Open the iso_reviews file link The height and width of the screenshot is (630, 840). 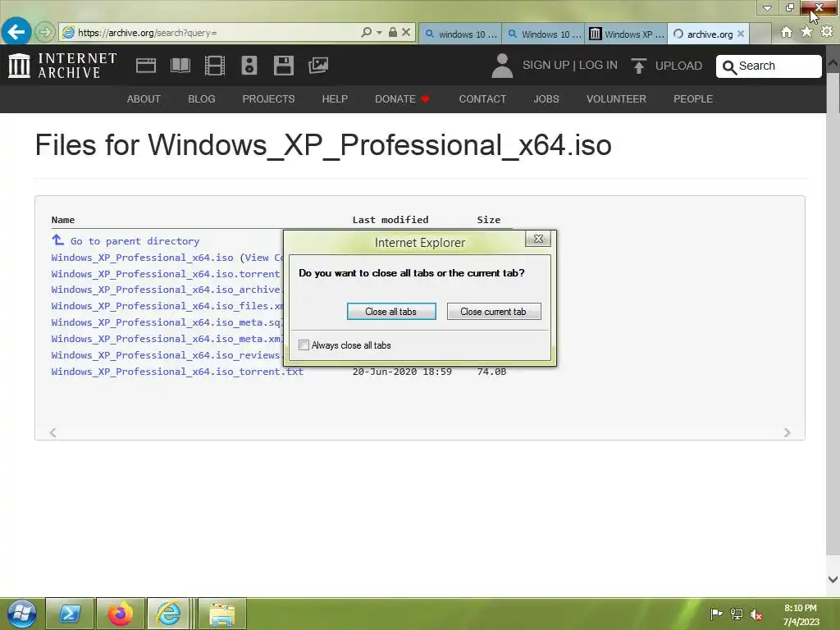click(167, 355)
